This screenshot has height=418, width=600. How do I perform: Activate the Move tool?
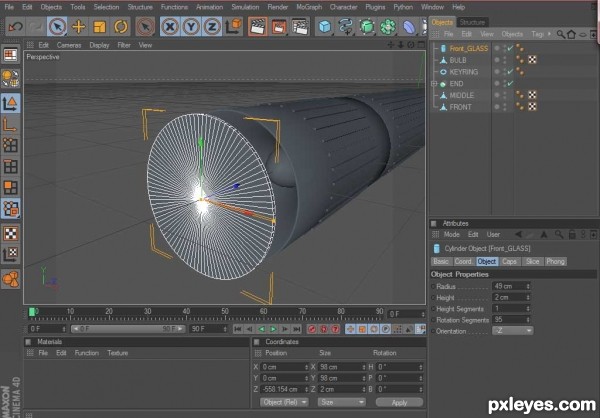tap(78, 27)
